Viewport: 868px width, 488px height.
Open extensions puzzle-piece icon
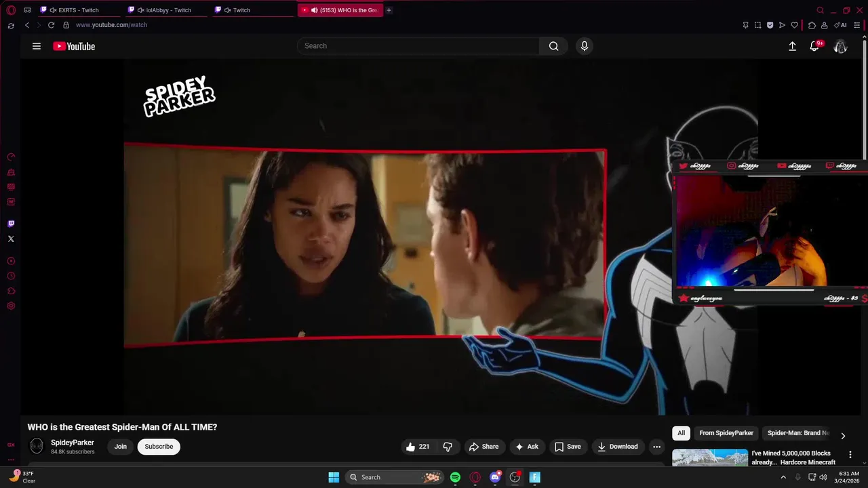tap(812, 25)
